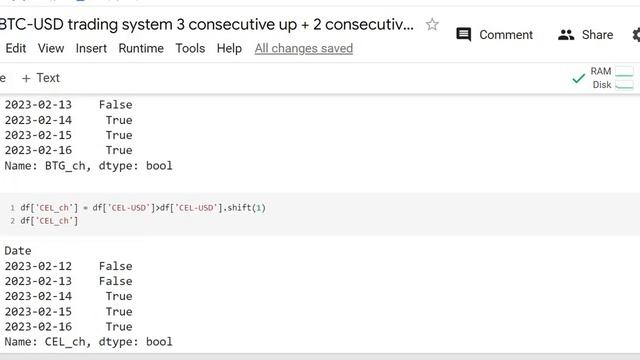
Task: Open settings via the gear icon
Action: tap(636, 35)
